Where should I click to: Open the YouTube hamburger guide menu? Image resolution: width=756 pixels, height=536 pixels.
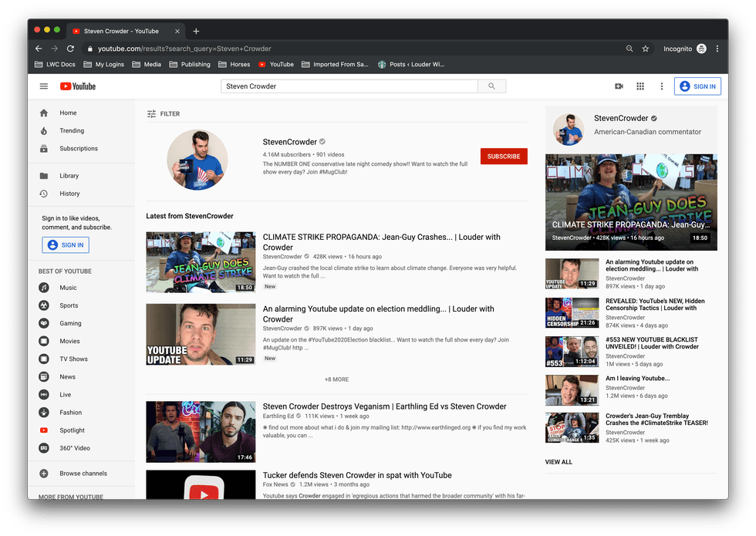tap(43, 86)
